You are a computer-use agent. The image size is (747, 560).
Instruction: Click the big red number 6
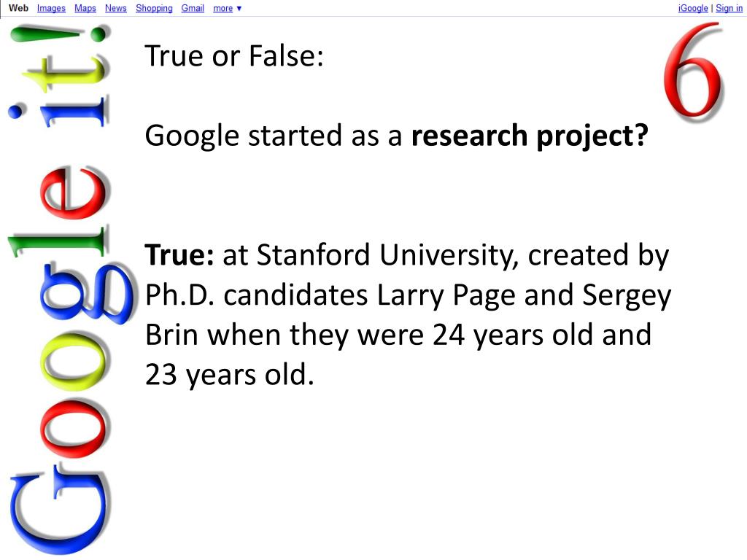tap(693, 71)
